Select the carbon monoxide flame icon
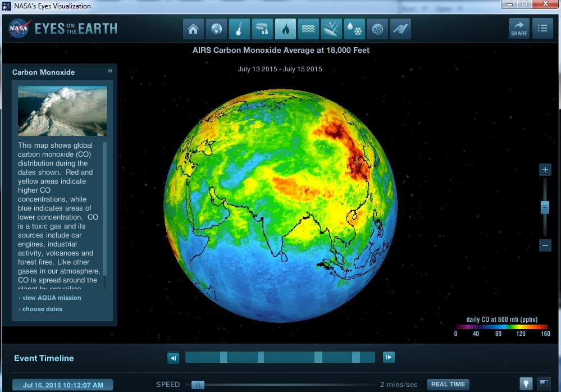This screenshot has height=392, width=561. pos(285,29)
